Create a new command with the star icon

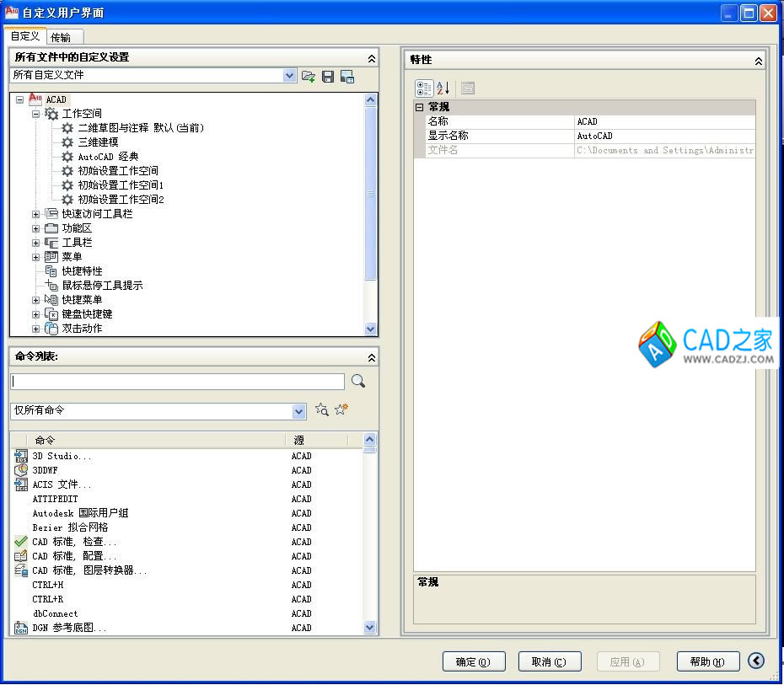(341, 409)
